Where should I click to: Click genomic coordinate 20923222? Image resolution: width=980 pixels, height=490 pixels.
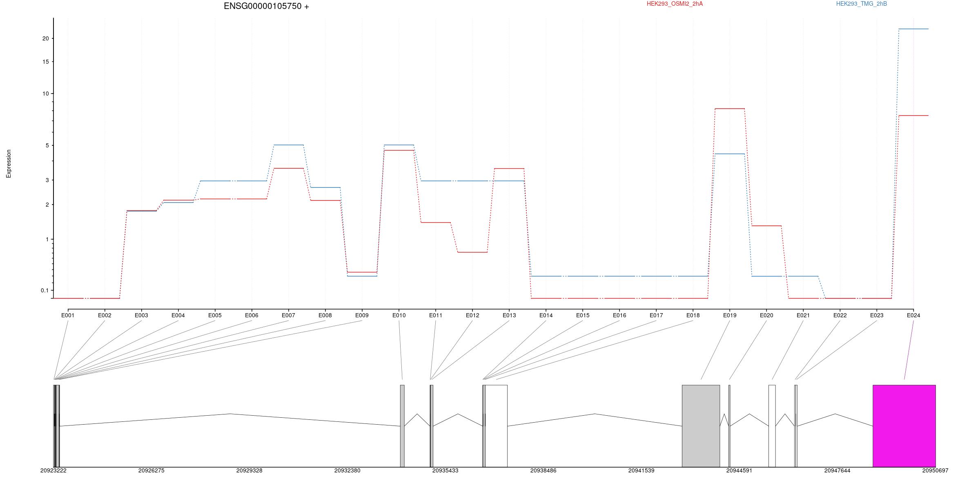pos(53,471)
